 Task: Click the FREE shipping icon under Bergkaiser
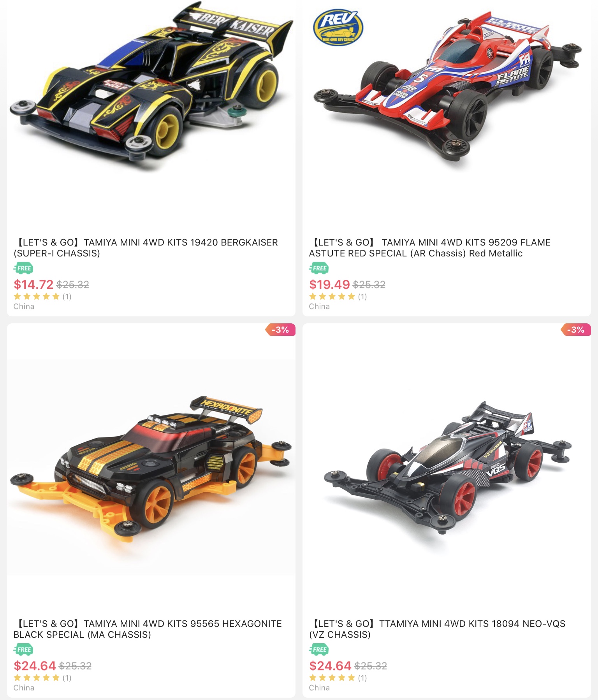[23, 268]
